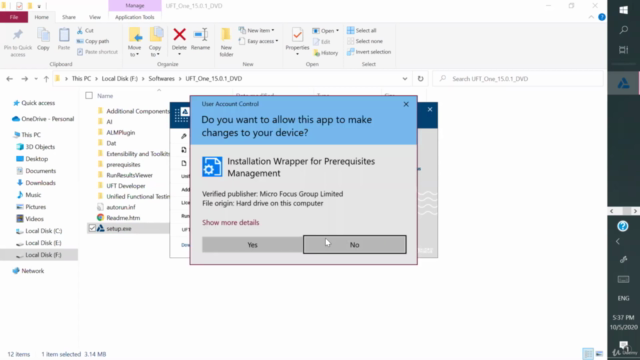Click Select none
640x360 pixels.
pyautogui.click(x=365, y=41)
